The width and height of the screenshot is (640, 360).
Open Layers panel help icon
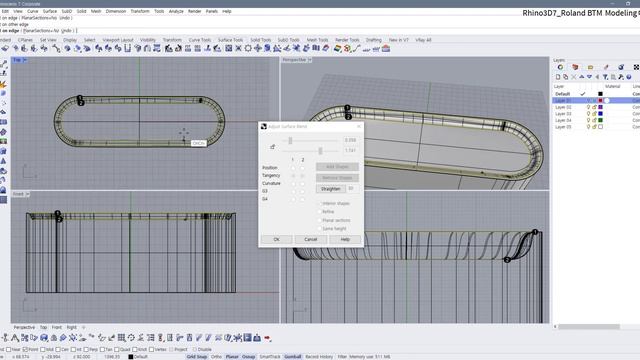tap(629, 77)
